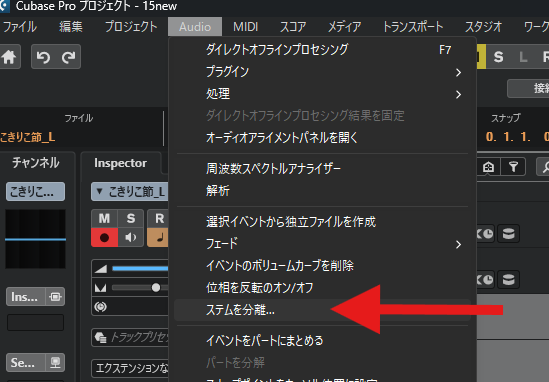Viewport: 549px width, 382px height.
Task: Solo the track with the Inspector S button
Action: [131, 218]
